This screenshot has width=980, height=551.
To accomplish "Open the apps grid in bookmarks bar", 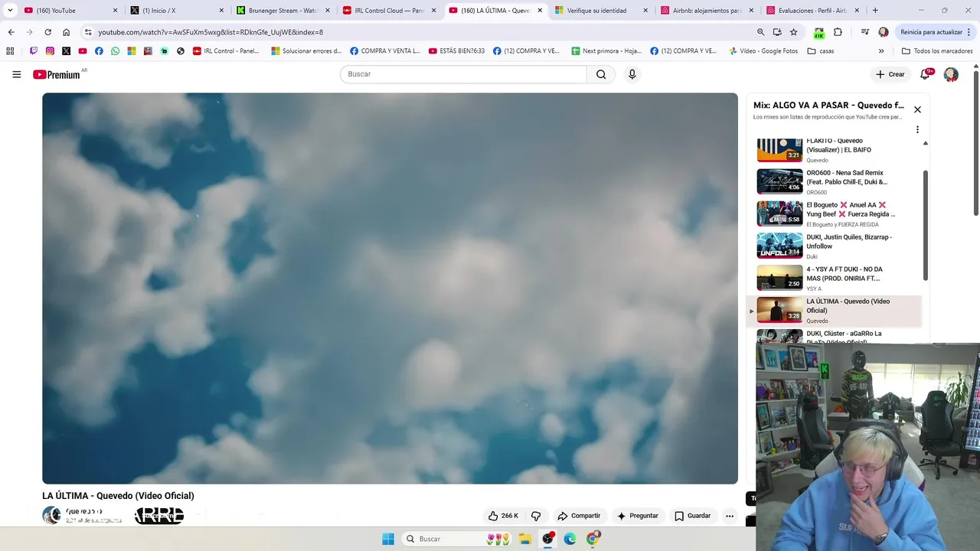I will pyautogui.click(x=10, y=51).
